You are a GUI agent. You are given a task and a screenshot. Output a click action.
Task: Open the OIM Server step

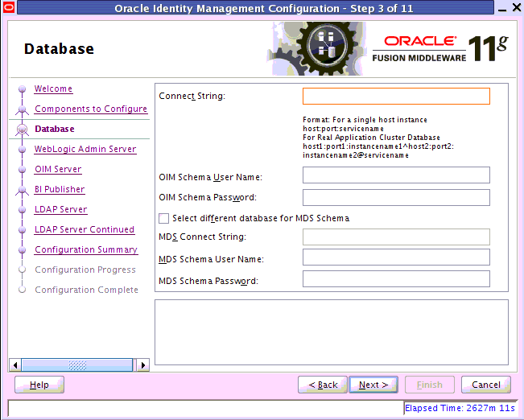58,169
